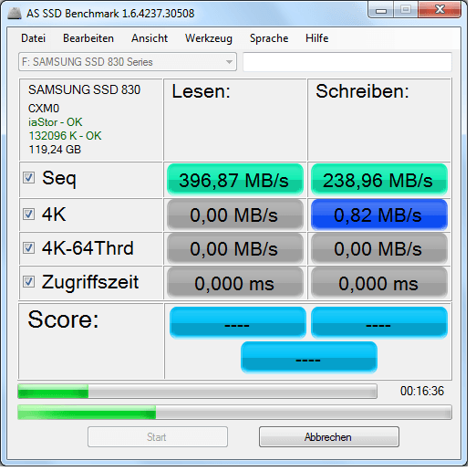The width and height of the screenshot is (476, 471).
Task: Minimize the AS SSD Benchmark window
Action: (381, 10)
